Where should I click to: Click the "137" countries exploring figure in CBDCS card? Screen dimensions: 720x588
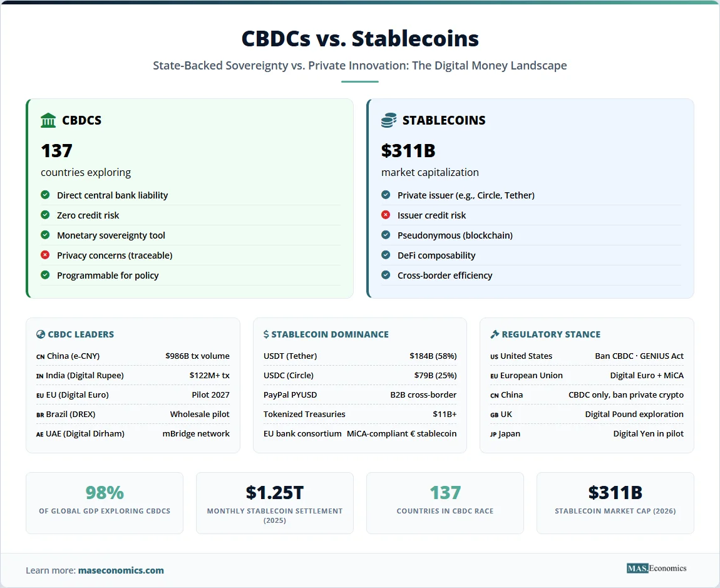(56, 151)
